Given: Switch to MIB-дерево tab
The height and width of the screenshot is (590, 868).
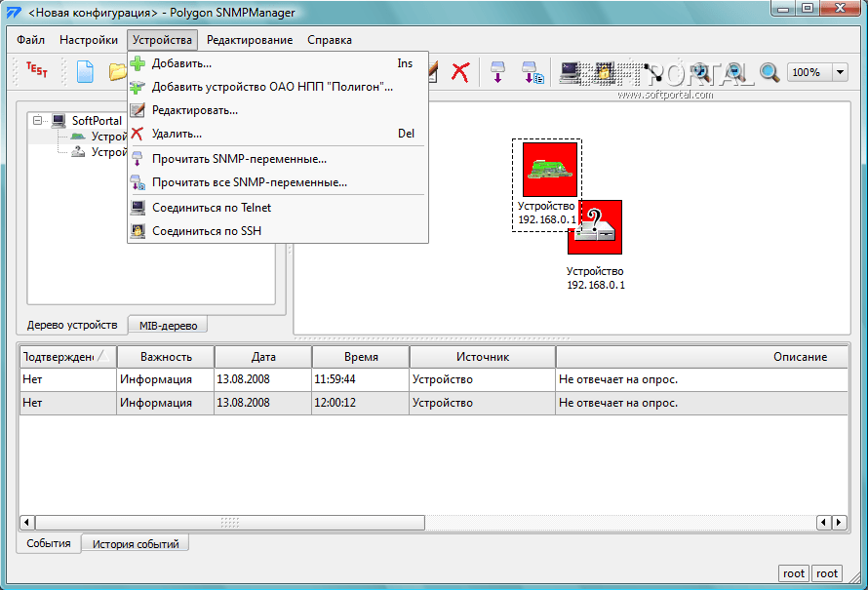Looking at the screenshot, I should [168, 326].
